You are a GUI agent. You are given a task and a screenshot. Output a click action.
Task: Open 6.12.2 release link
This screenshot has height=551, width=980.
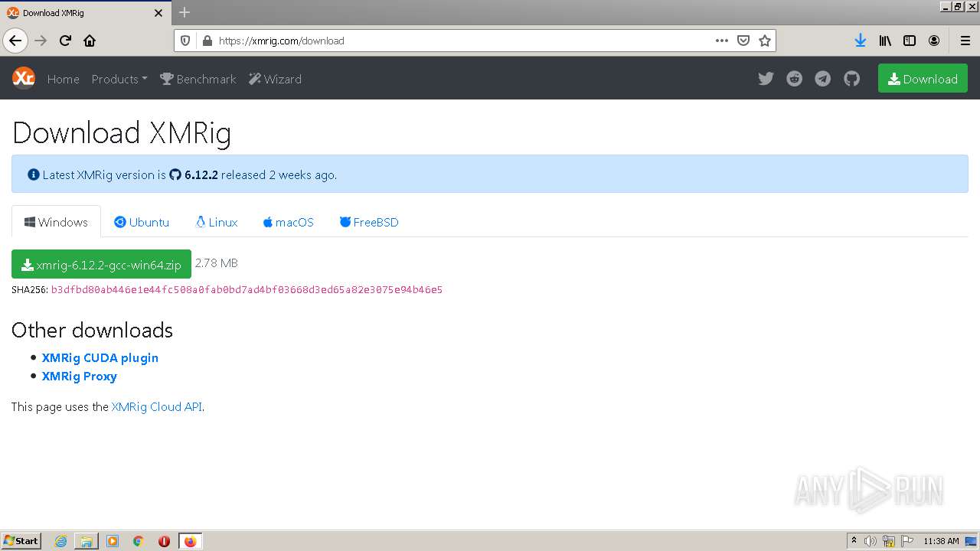pos(194,174)
